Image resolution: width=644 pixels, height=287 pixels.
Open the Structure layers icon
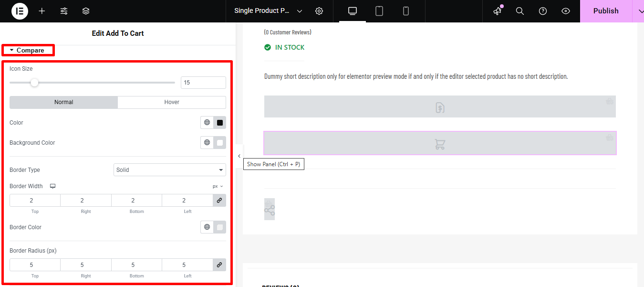[86, 11]
